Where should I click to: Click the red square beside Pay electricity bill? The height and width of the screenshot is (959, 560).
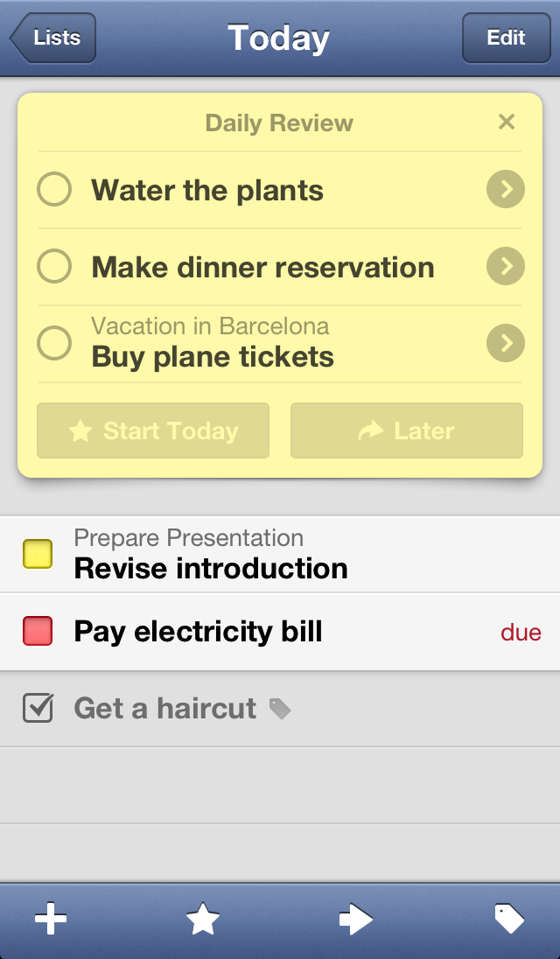tap(37, 631)
